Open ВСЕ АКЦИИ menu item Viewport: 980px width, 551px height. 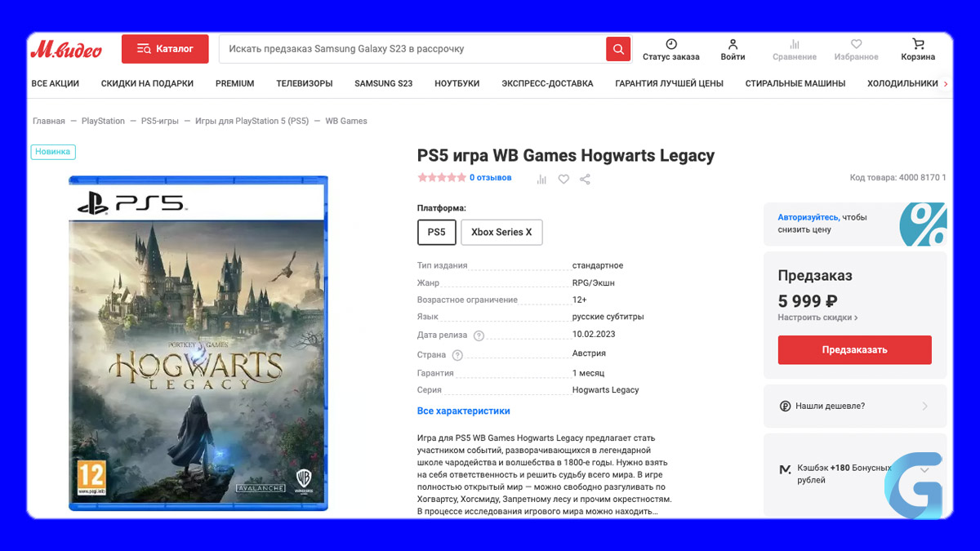coord(56,83)
